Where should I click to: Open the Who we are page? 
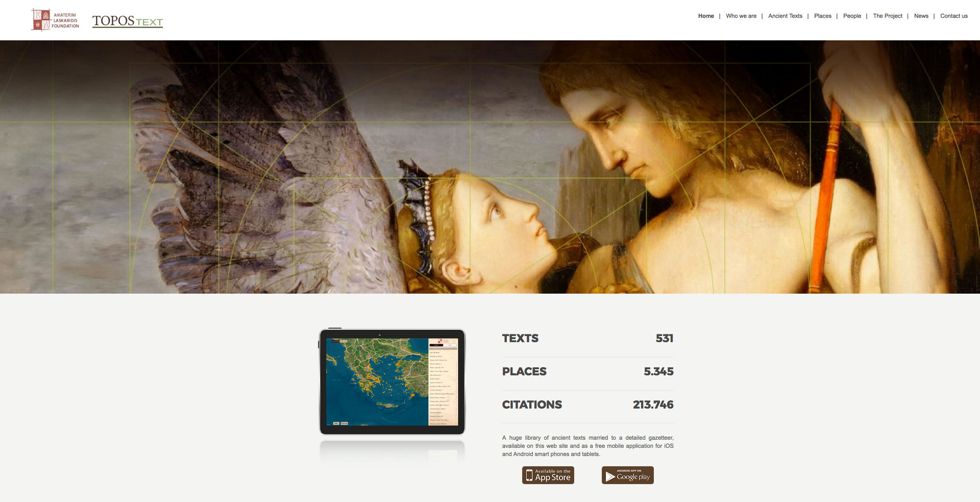point(741,16)
